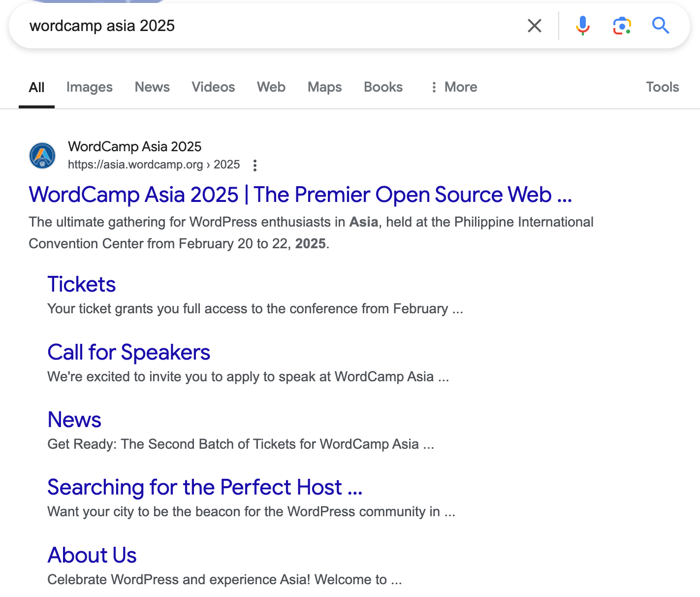This screenshot has width=700, height=597.
Task: Select the All results tab
Action: coord(37,88)
